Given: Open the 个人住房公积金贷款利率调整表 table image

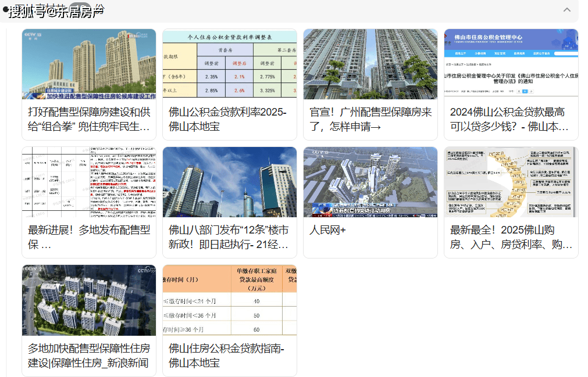Looking at the screenshot, I should click(230, 64).
